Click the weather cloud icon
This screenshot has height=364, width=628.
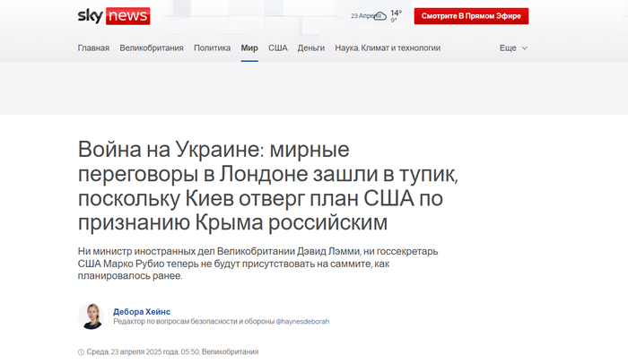click(x=380, y=16)
